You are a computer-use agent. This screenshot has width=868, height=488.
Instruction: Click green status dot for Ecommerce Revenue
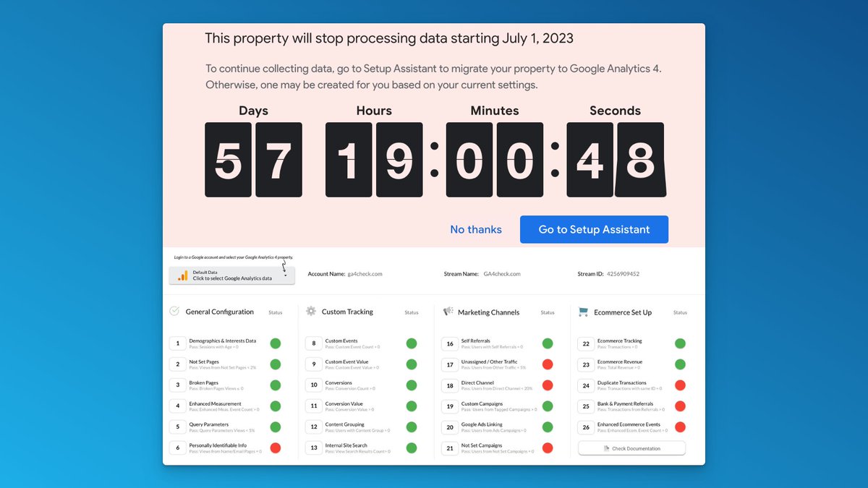[680, 364]
